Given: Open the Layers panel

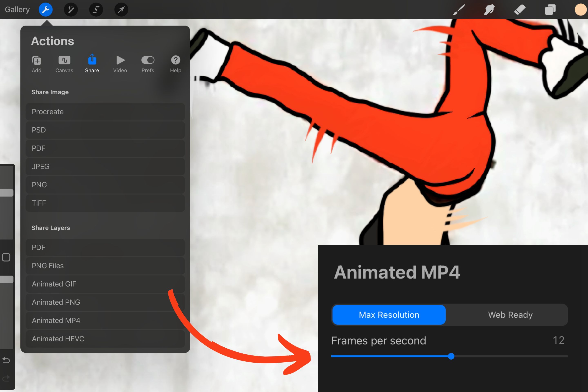Looking at the screenshot, I should [x=550, y=10].
